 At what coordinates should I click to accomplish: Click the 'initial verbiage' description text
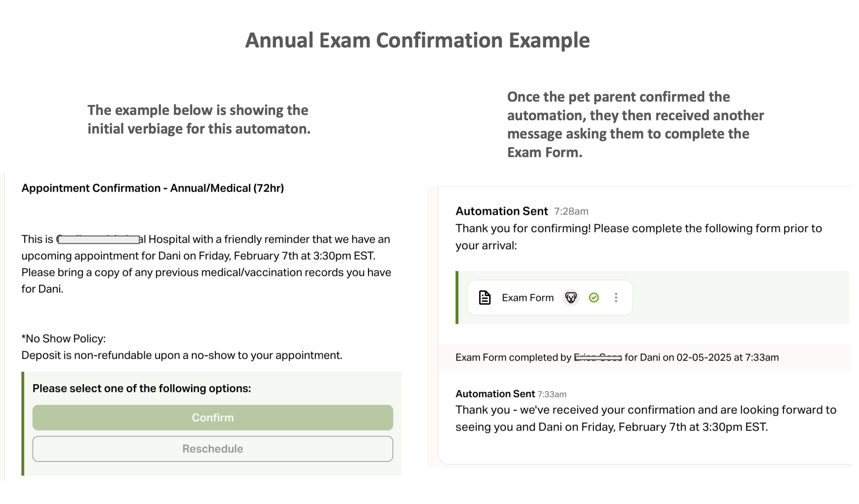pyautogui.click(x=199, y=119)
